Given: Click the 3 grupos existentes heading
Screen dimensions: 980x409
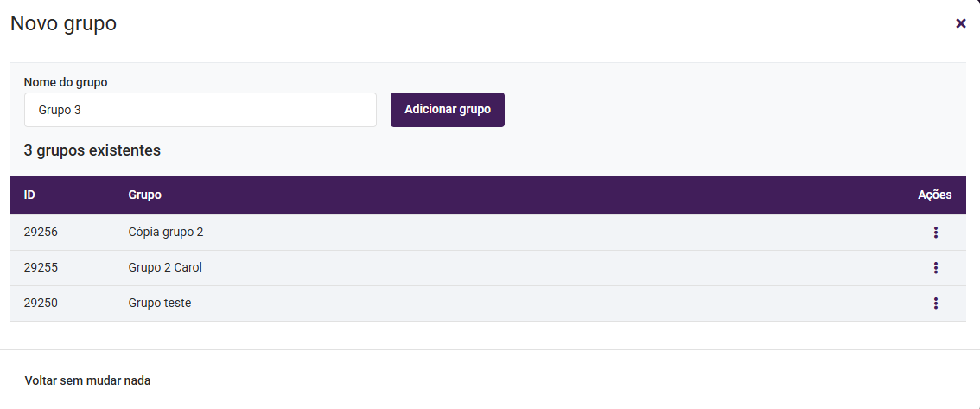Looking at the screenshot, I should pos(92,150).
